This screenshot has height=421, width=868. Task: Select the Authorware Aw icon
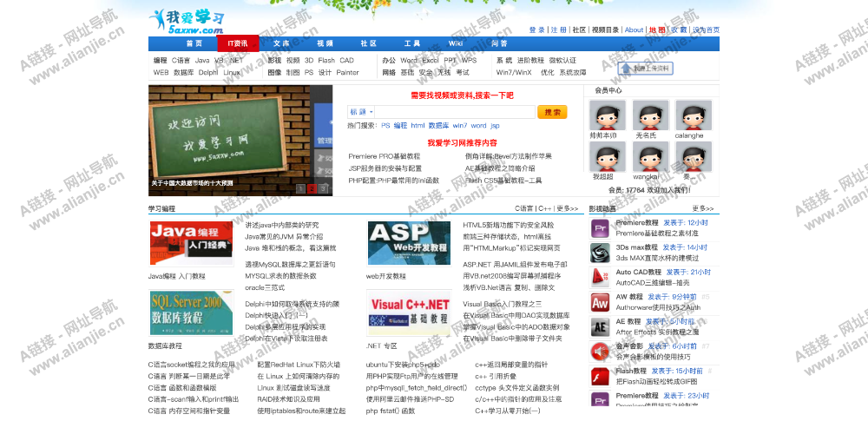601,302
